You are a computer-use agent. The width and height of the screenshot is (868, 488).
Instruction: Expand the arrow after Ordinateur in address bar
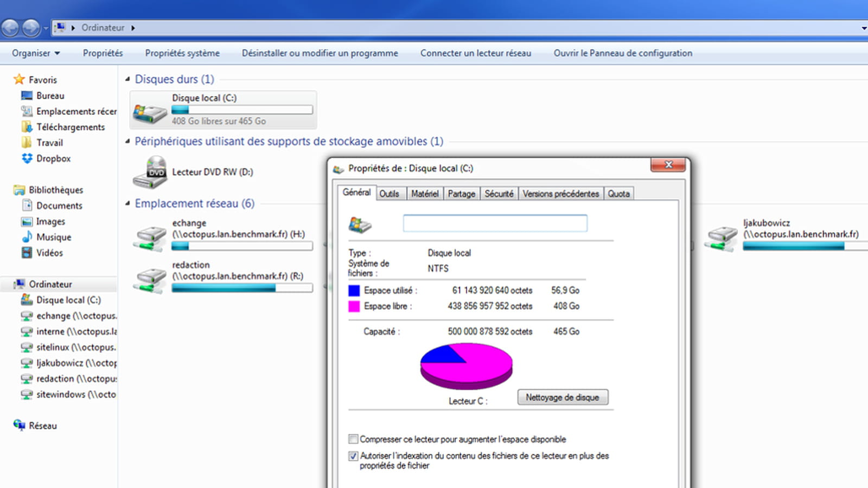point(133,28)
